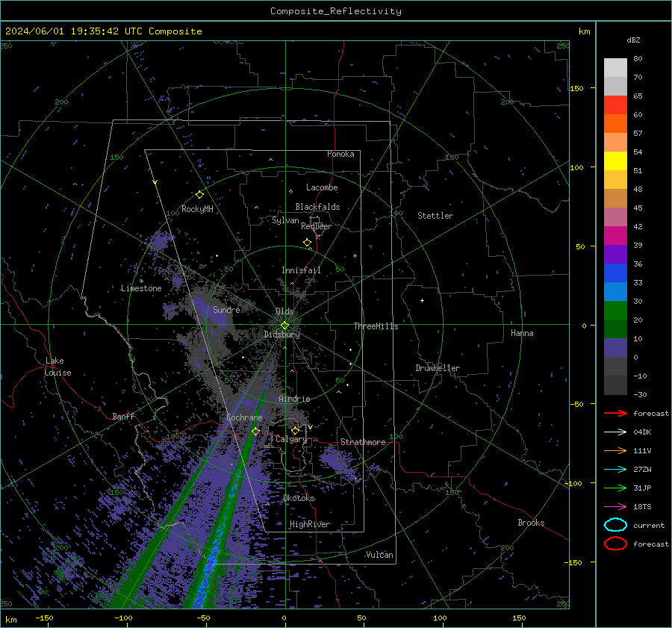Screen dimensions: 672x628
Task: Click the green 31JP arrow legend icon
Action: (615, 488)
